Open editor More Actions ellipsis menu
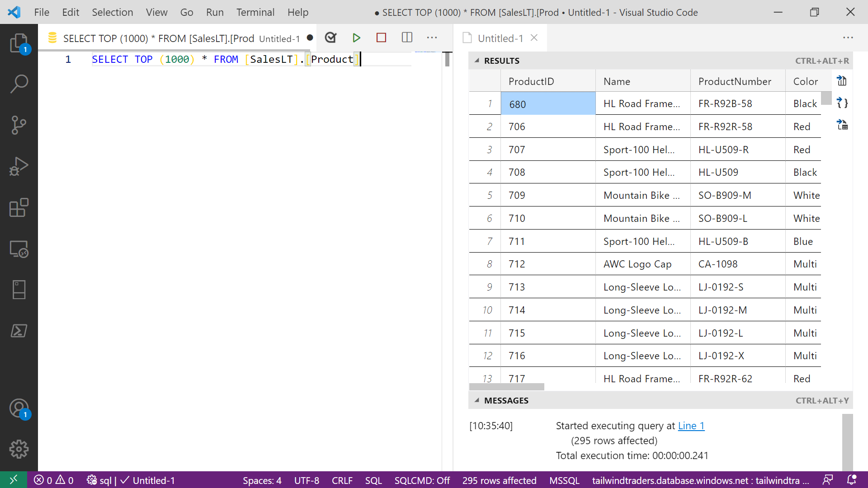 pos(432,38)
